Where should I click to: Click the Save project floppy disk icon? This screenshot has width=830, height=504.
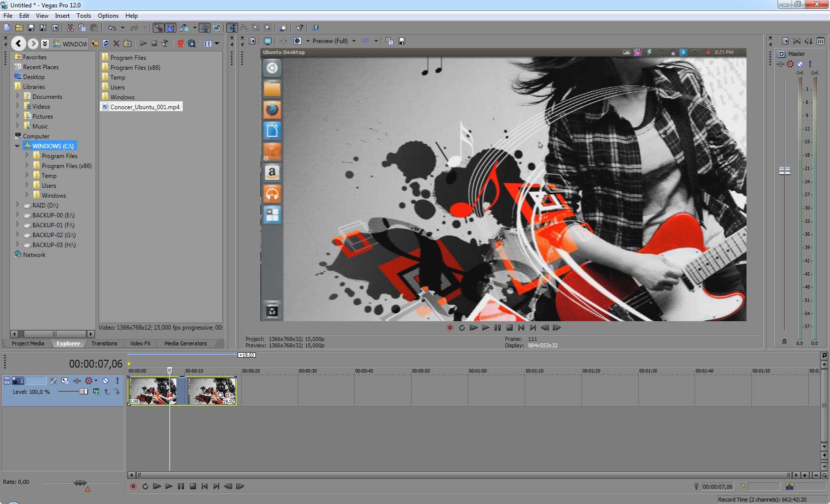31,28
